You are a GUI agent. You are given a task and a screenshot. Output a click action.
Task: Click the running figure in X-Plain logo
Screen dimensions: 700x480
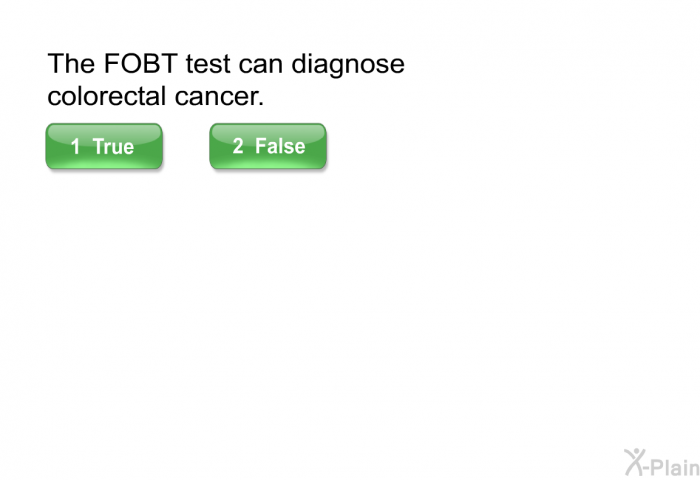(x=635, y=462)
